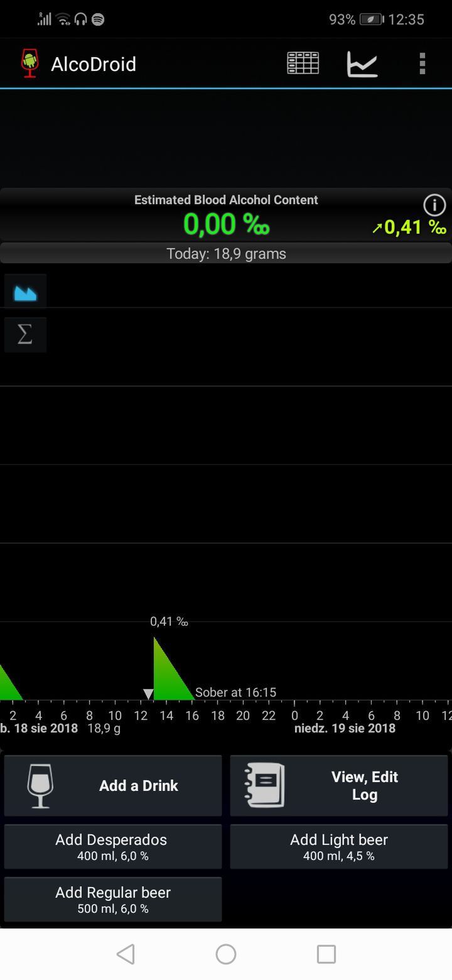Tap the Android recent apps button
This screenshot has height=980, width=452.
tap(326, 954)
